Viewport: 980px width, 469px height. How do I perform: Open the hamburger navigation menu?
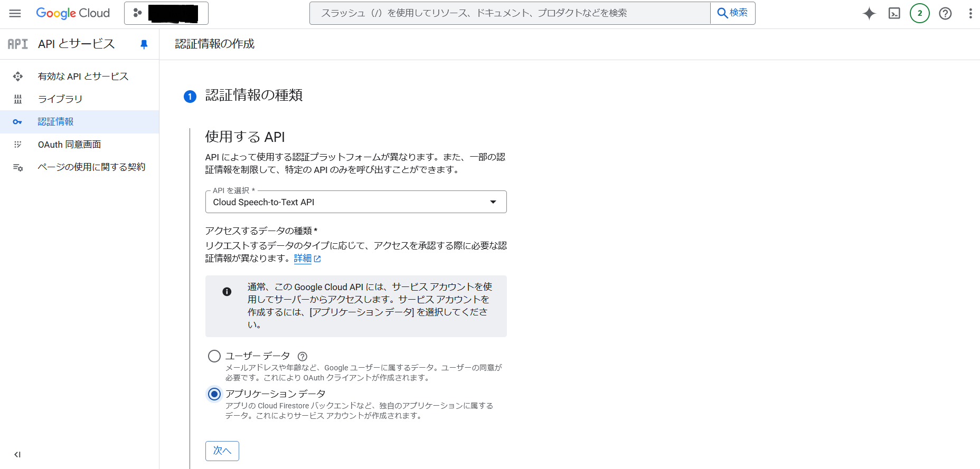[x=15, y=13]
